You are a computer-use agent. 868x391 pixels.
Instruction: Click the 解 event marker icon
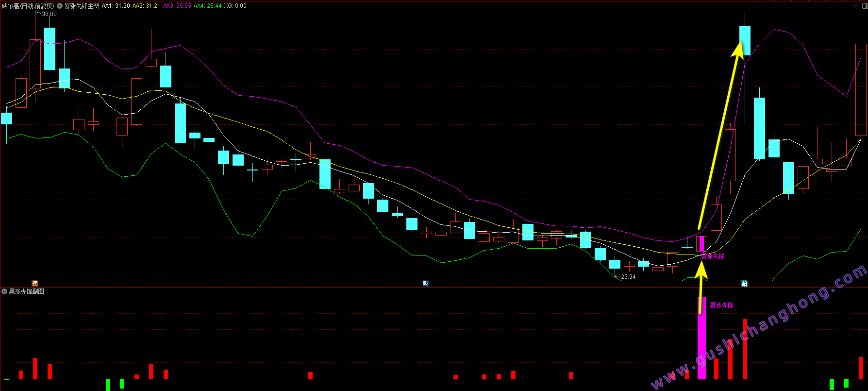(x=744, y=284)
